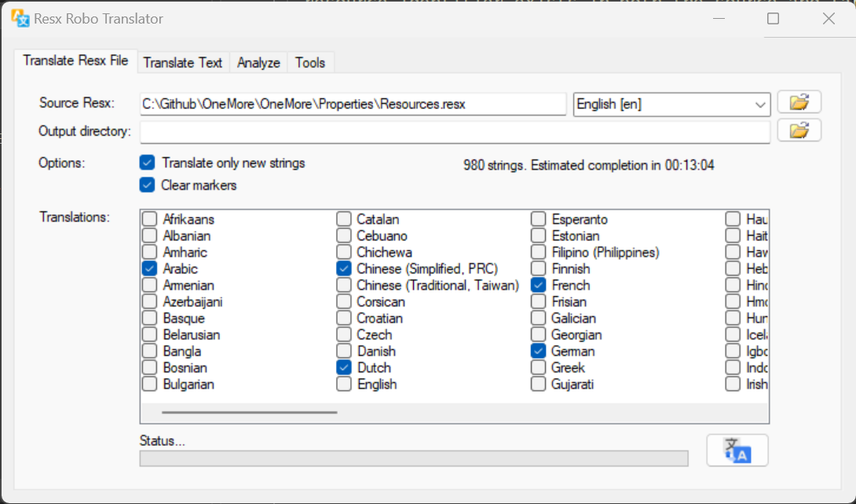The height and width of the screenshot is (504, 856).
Task: Check the Cebuano language
Action: click(x=344, y=236)
